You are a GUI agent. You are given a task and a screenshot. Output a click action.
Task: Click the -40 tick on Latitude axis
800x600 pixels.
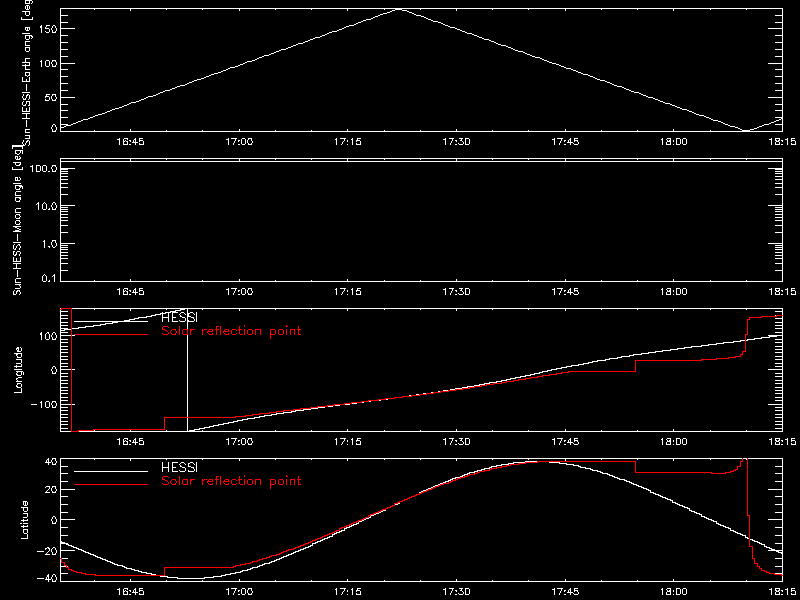click(x=47, y=579)
